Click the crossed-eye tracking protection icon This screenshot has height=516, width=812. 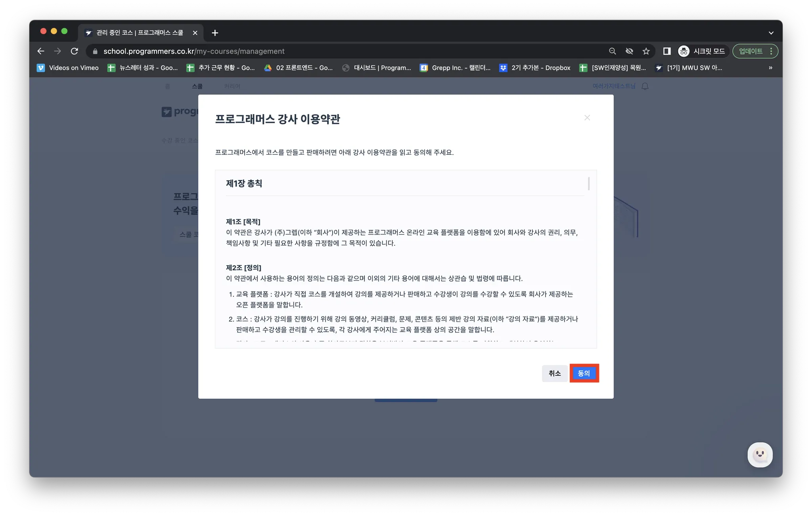[629, 51]
